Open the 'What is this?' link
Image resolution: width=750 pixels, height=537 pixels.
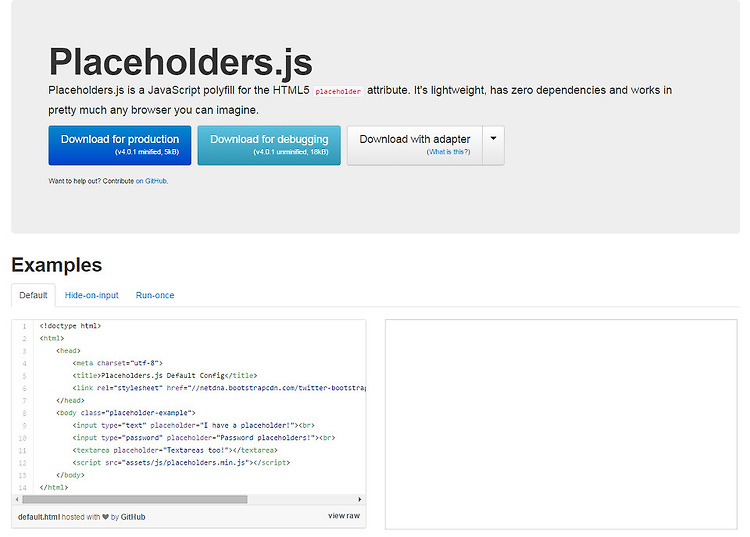[448, 152]
